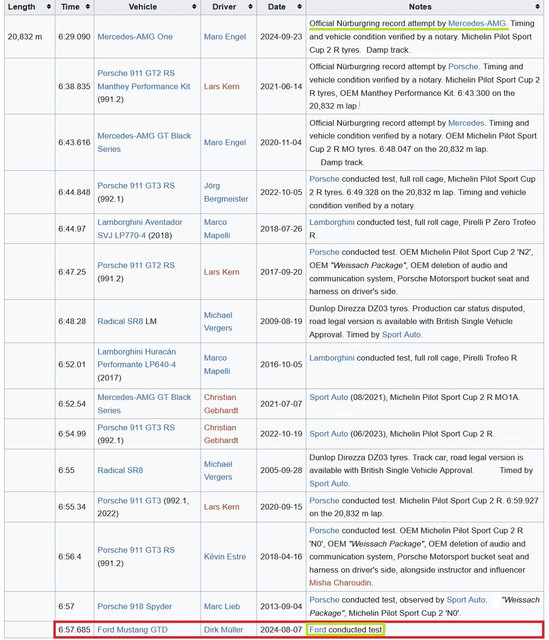Open Porsche 911 GT3 RS link in 6:44.848 row

(136, 186)
